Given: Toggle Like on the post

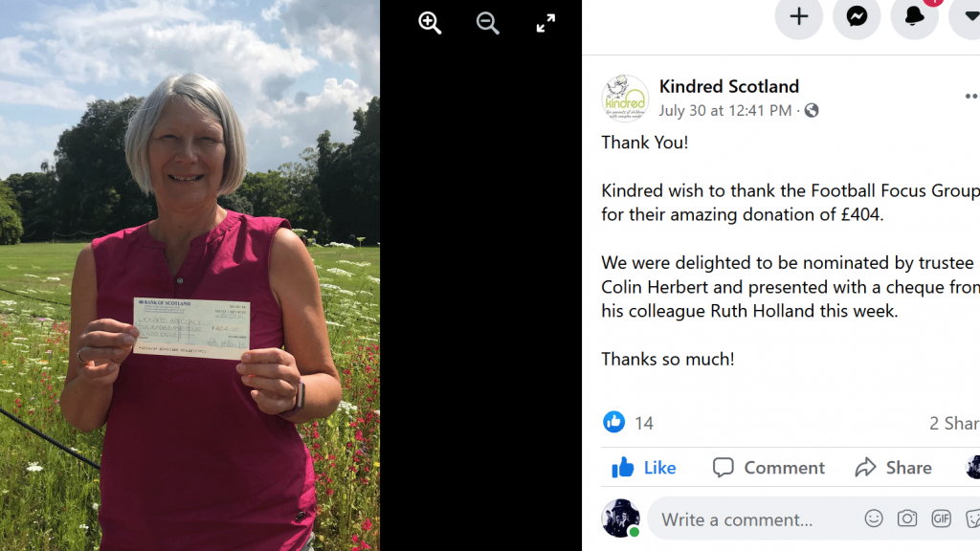Looking at the screenshot, I should [x=644, y=467].
